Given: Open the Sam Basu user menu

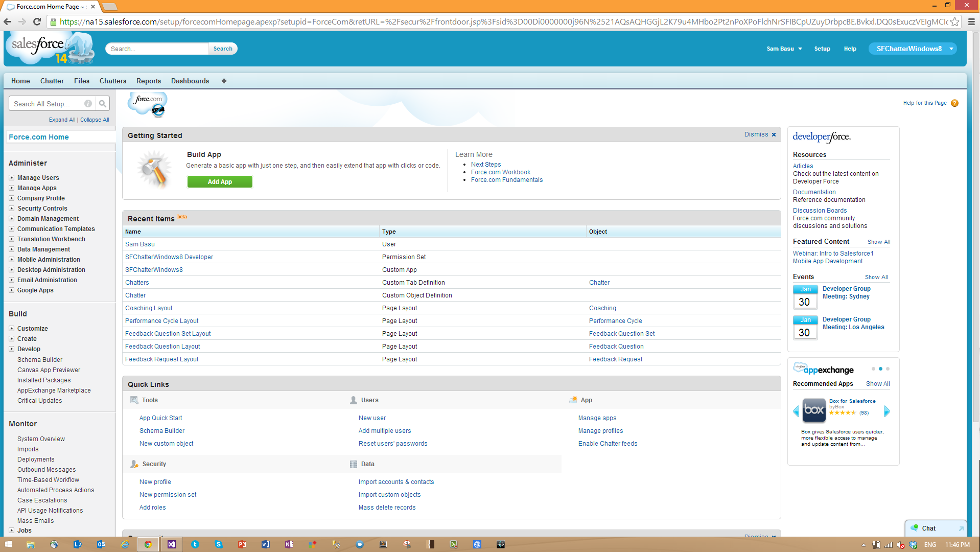Looking at the screenshot, I should pyautogui.click(x=784, y=49).
